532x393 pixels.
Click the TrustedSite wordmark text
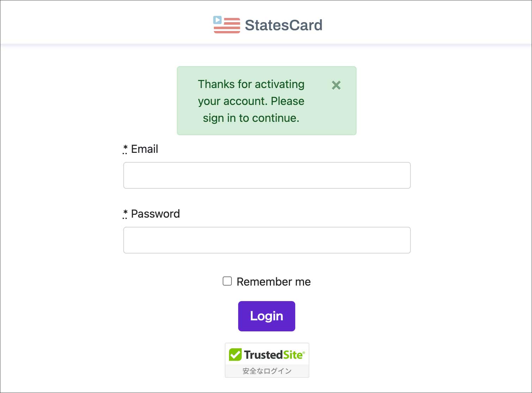tap(274, 355)
